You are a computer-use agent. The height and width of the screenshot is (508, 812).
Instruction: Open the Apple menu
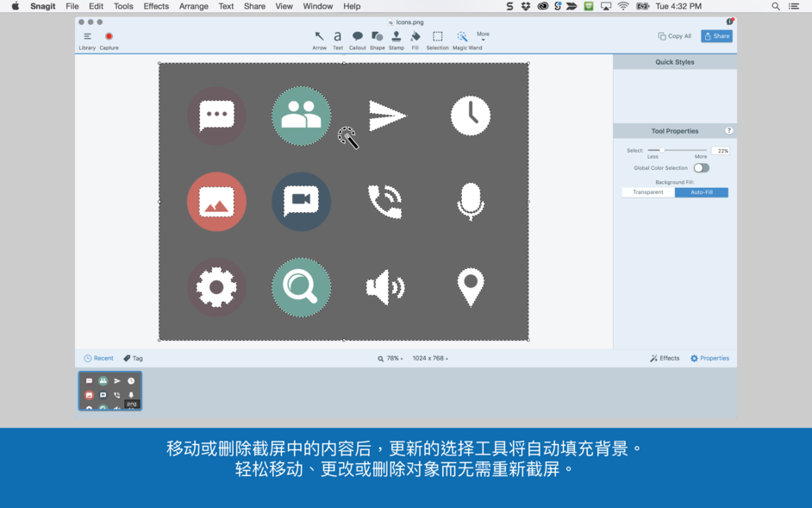[x=15, y=6]
